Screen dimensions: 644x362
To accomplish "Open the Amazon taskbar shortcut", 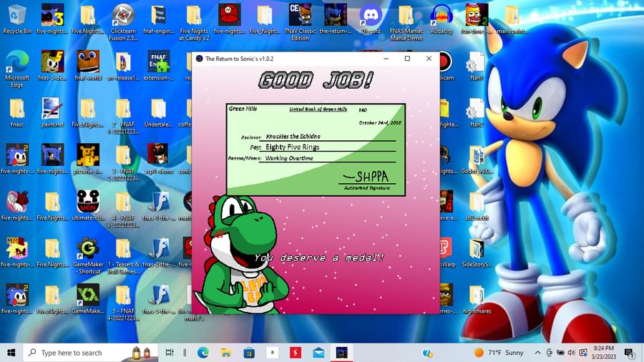I will [x=272, y=353].
